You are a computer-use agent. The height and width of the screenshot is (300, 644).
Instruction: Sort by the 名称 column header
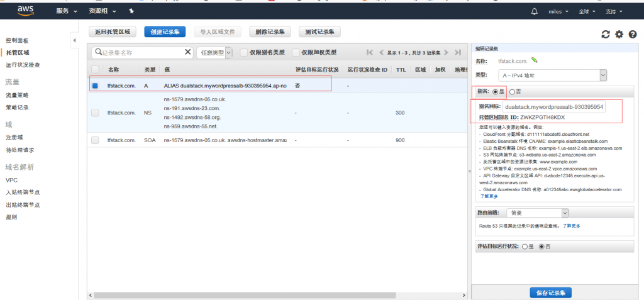[x=113, y=70]
